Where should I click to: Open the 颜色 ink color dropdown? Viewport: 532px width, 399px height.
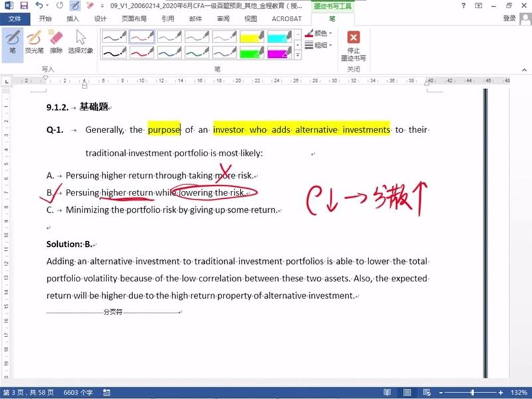pos(319,33)
